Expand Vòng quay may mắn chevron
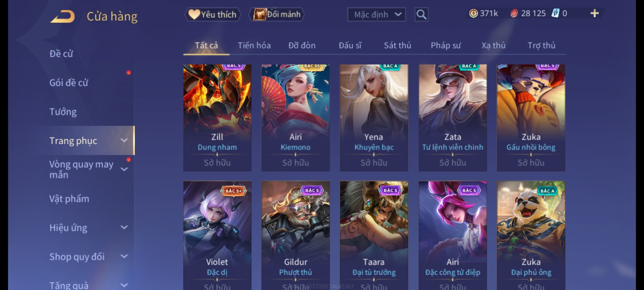The height and width of the screenshot is (290, 644). (x=124, y=169)
